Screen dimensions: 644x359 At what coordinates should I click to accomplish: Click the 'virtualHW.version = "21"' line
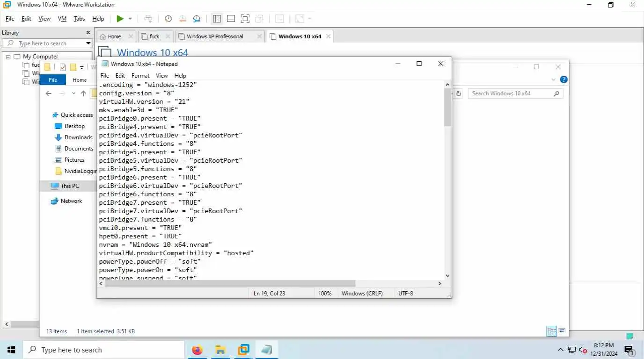click(x=144, y=101)
